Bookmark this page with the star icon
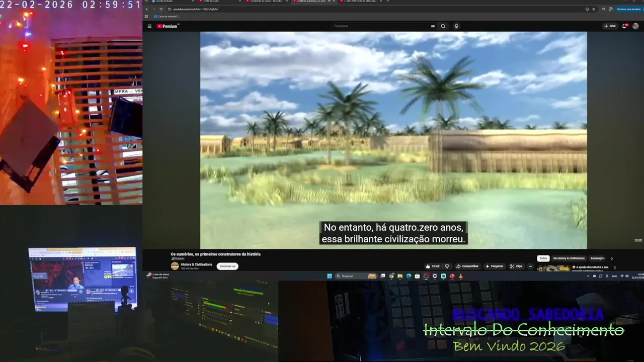644x362 pixels. pyautogui.click(x=594, y=9)
